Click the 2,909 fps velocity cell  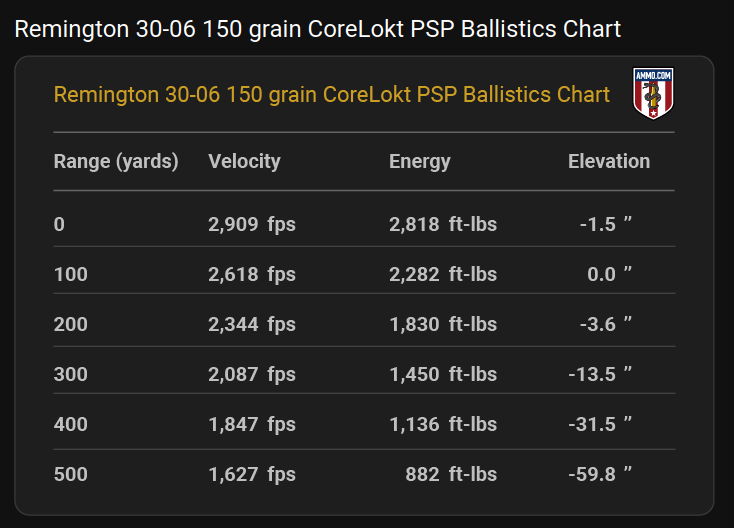coord(252,224)
